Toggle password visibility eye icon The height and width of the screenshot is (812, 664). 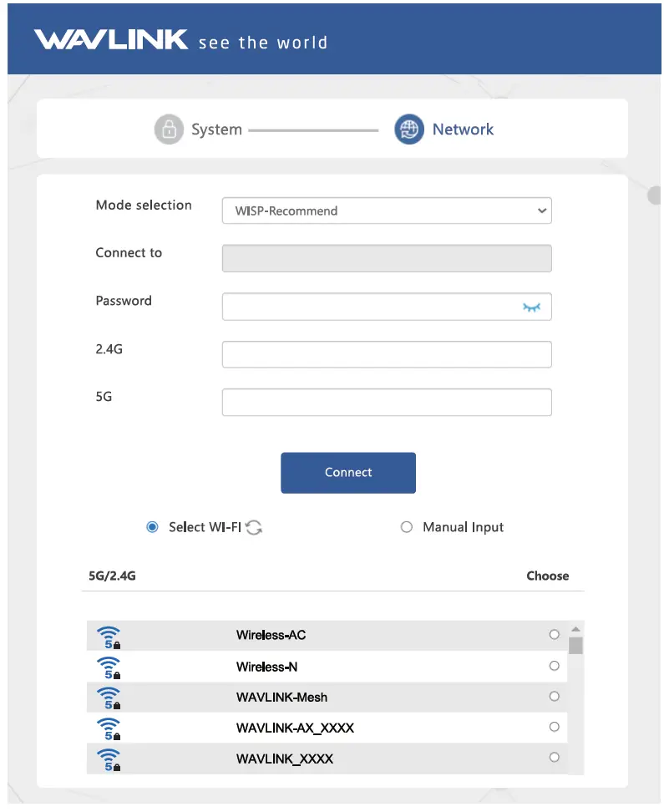532,307
